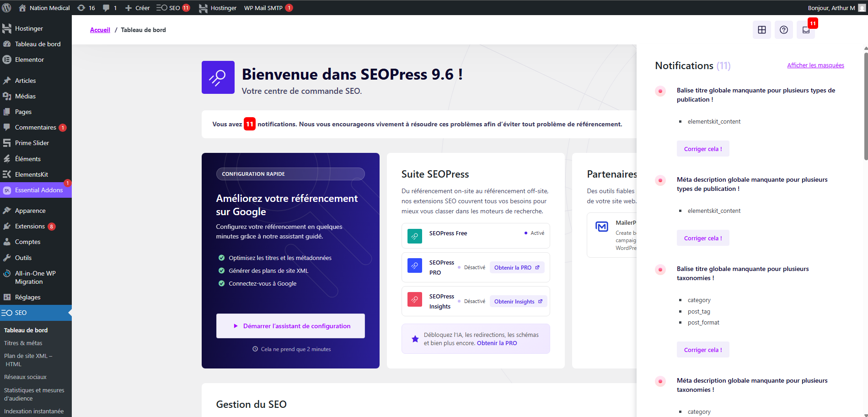This screenshot has width=868, height=417.
Task: Open All-in-One WP Migration icon
Action: (x=7, y=273)
